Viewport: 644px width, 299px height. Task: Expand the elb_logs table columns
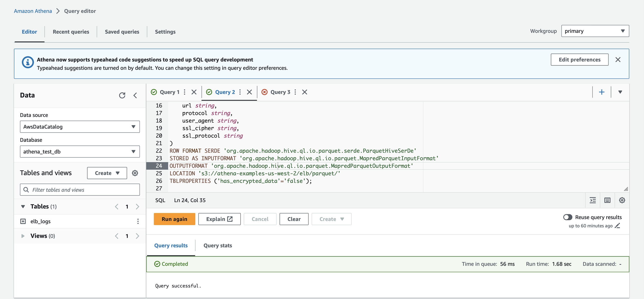click(23, 221)
